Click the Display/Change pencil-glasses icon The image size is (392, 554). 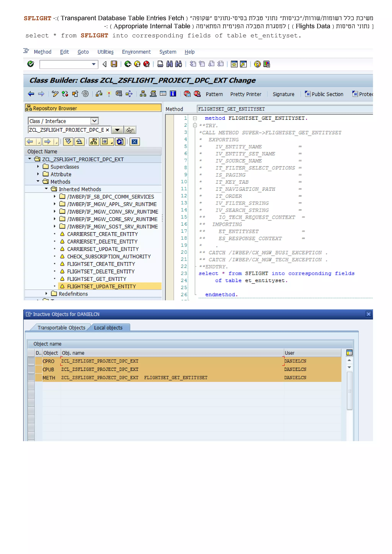[55, 94]
